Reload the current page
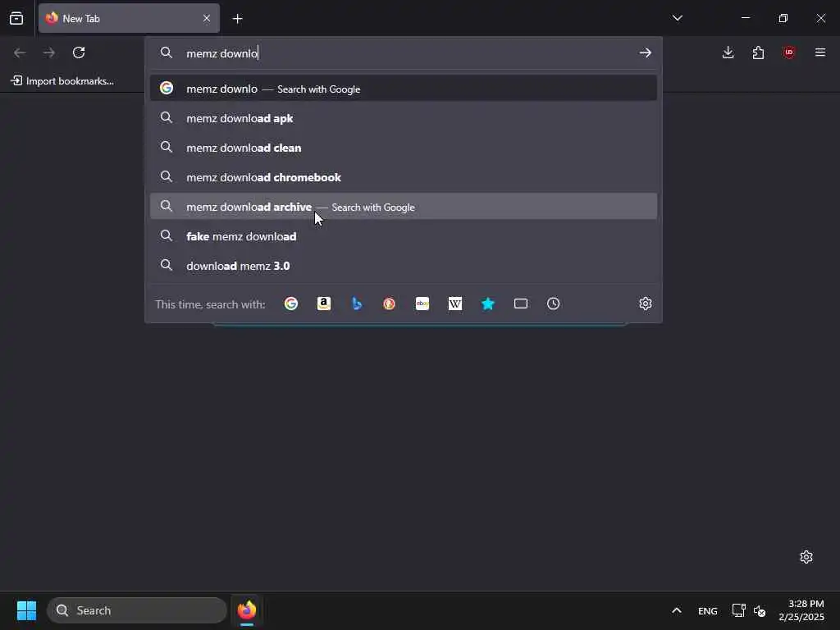Viewport: 840px width, 630px height. 79,52
